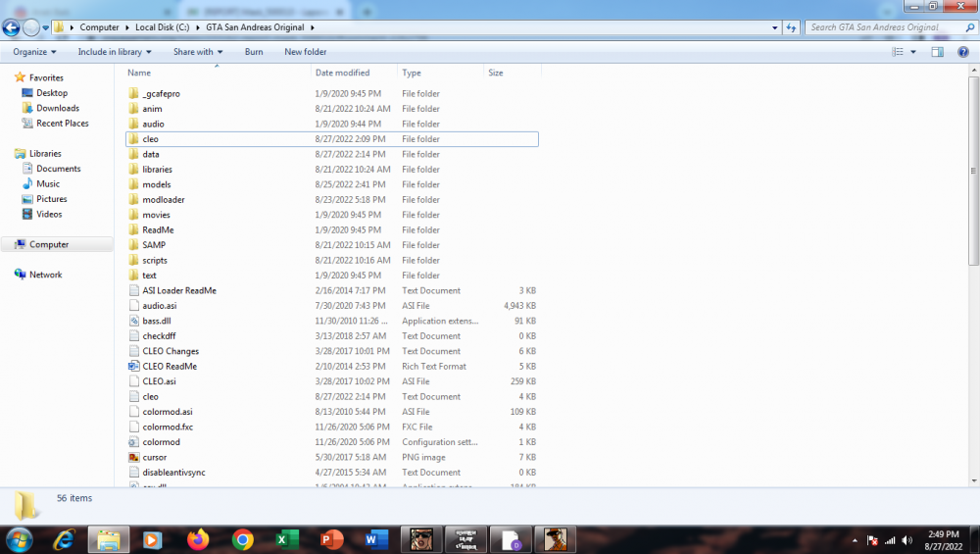Click the vertical scrollbar of file list
This screenshot has height=554, width=980.
point(974,170)
